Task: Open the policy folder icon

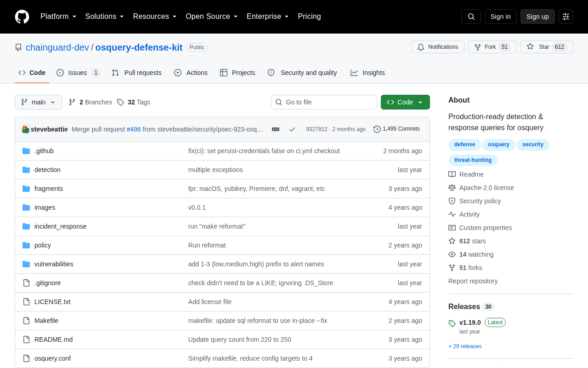Action: 26,245
